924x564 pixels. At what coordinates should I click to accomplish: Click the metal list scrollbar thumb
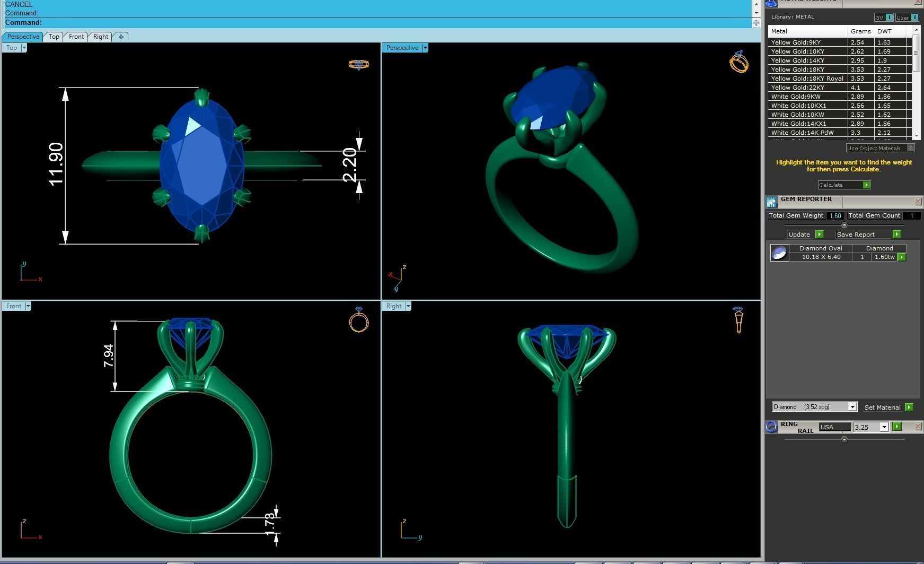click(916, 53)
